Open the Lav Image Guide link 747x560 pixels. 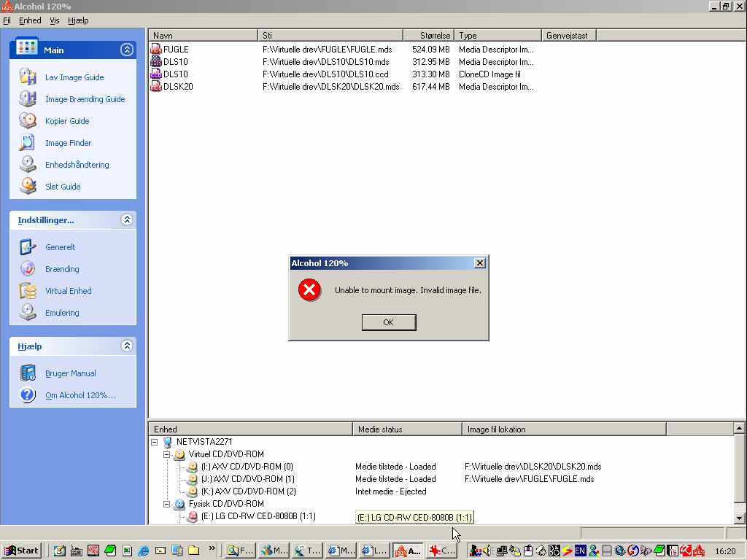74,77
